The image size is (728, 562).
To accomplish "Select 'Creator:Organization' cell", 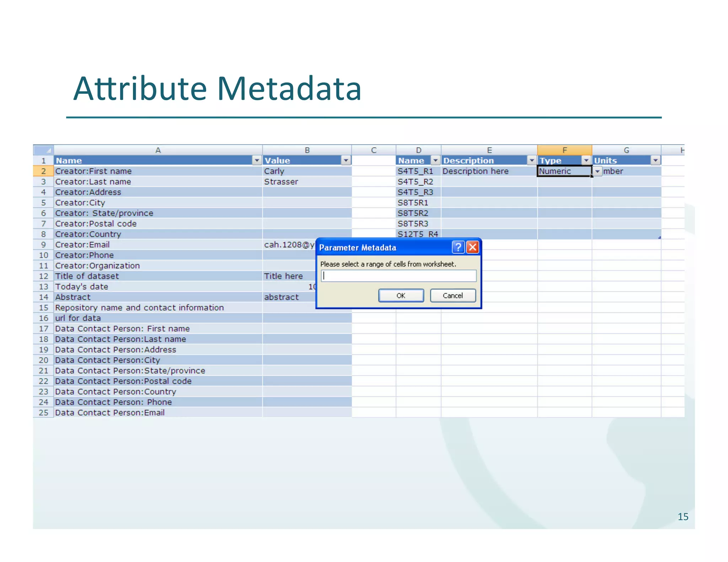I will [158, 265].
